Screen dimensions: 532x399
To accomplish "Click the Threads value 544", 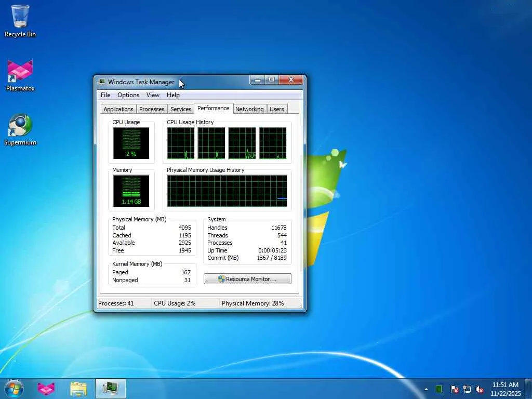I will pos(282,235).
